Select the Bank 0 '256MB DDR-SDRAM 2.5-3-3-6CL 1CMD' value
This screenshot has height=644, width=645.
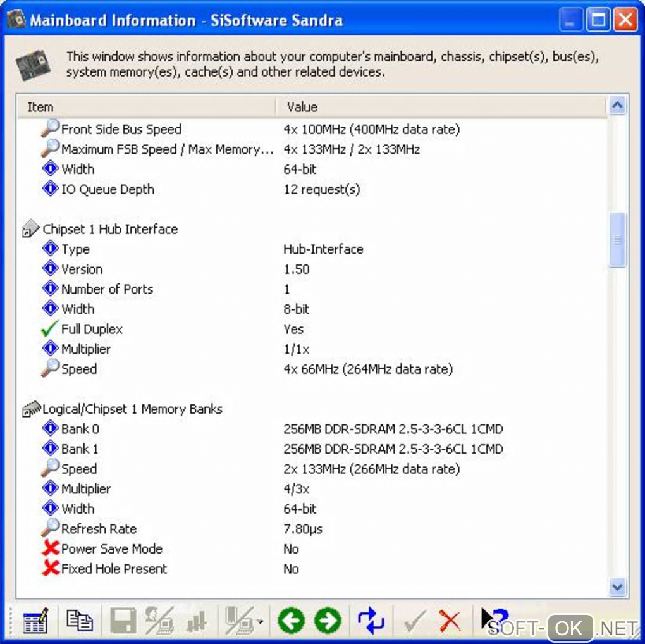(x=393, y=429)
